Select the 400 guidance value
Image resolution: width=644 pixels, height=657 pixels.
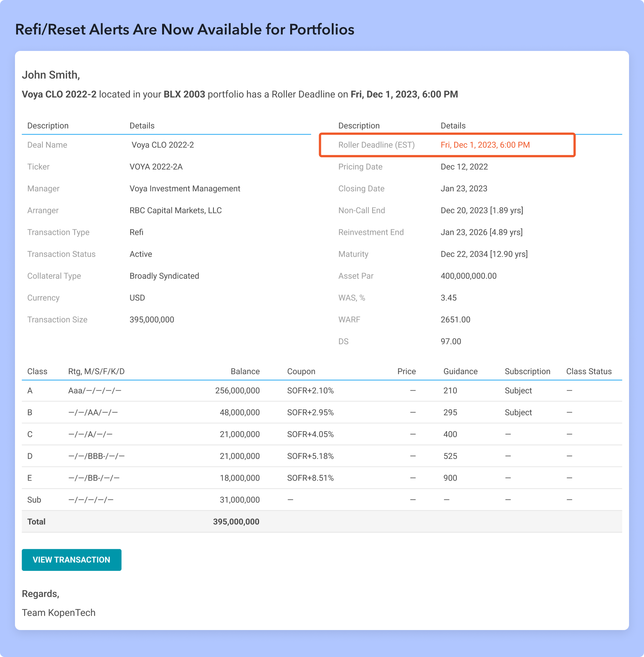[x=450, y=435]
